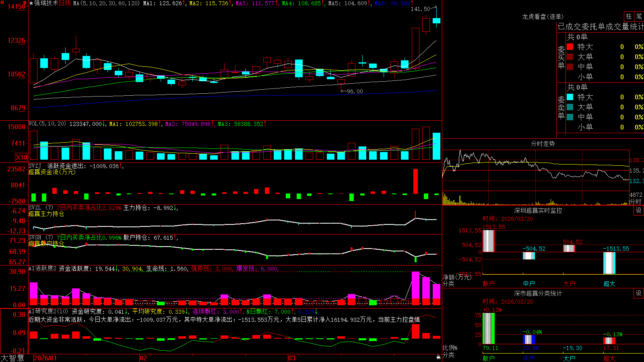Click the MA(5,10,20,30,60,120) indicator parameters

[106, 3]
